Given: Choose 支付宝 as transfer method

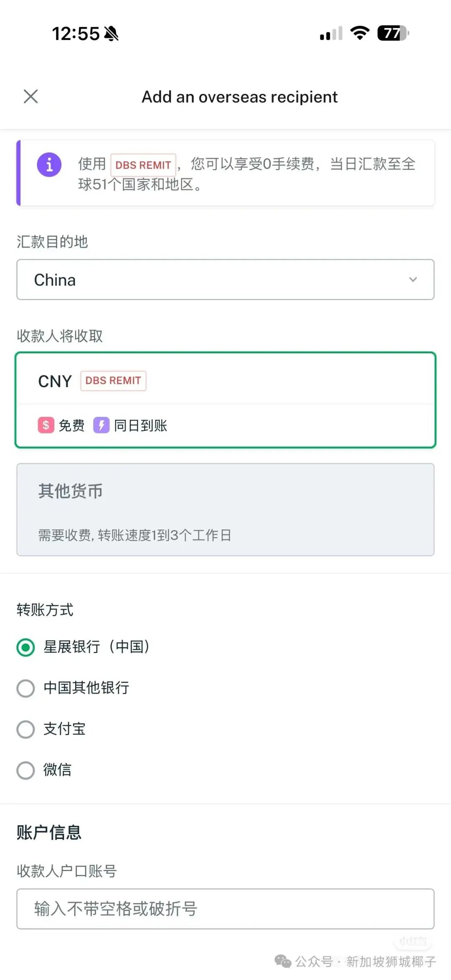Looking at the screenshot, I should (x=26, y=729).
